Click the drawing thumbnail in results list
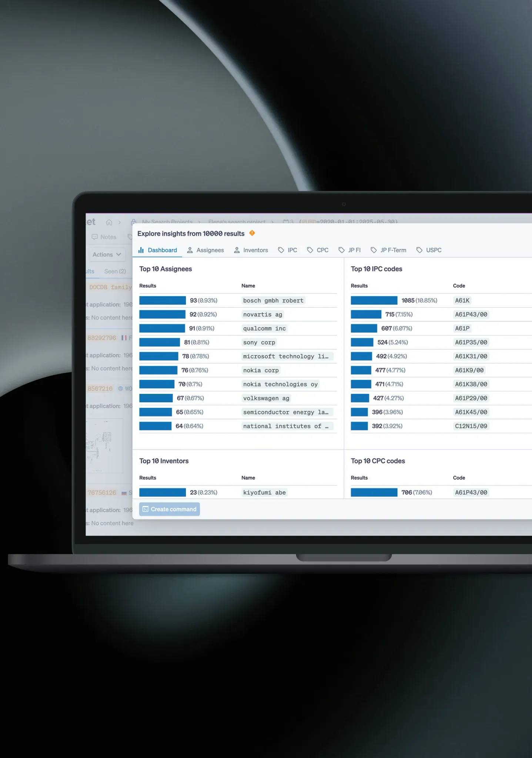The width and height of the screenshot is (532, 758). pyautogui.click(x=104, y=446)
